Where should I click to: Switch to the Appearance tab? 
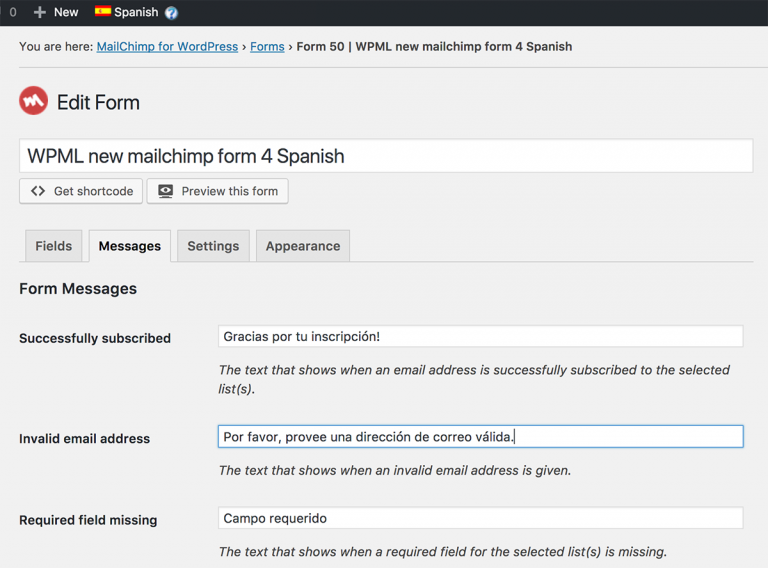pyautogui.click(x=303, y=246)
